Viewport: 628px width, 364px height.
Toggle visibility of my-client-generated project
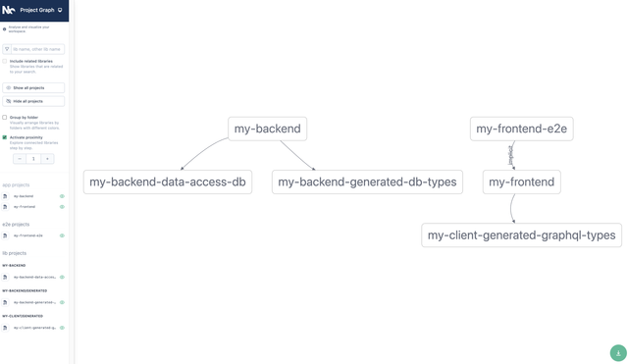[62, 328]
